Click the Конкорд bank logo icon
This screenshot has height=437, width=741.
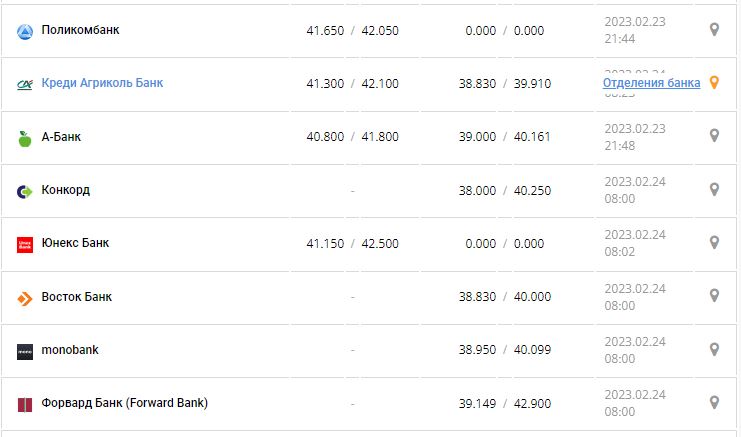pyautogui.click(x=25, y=191)
